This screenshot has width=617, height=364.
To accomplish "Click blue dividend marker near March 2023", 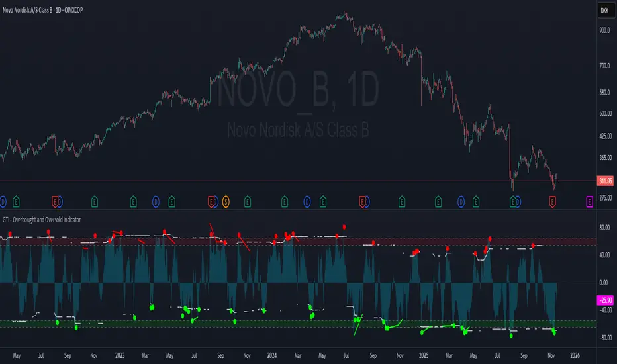I will (x=156, y=203).
